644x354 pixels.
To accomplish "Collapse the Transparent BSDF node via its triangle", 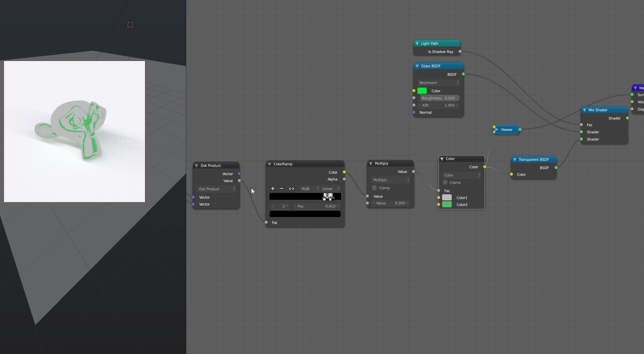I will tap(515, 160).
